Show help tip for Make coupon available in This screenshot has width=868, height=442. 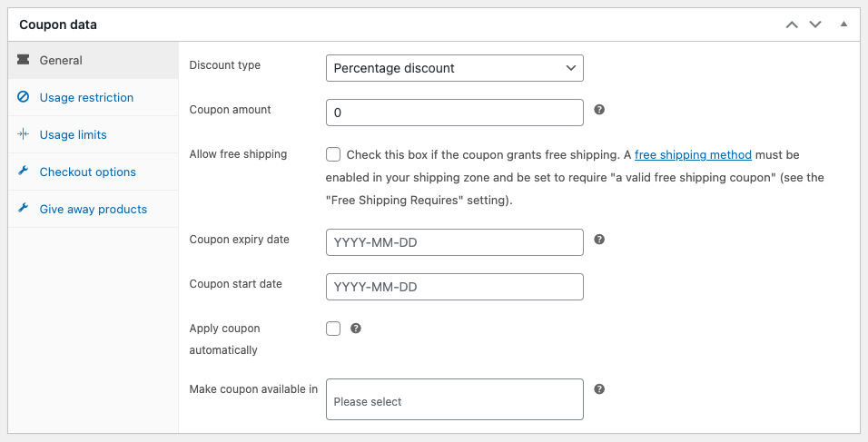coord(599,388)
